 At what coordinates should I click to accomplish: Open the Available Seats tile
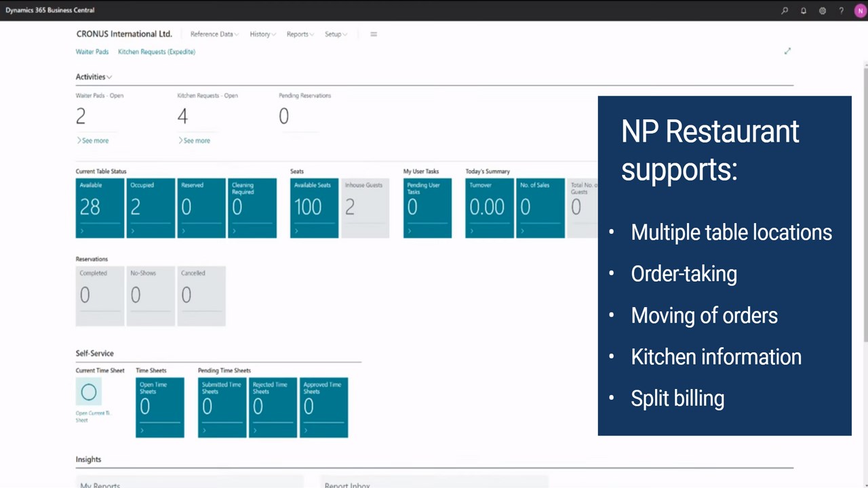tap(315, 208)
